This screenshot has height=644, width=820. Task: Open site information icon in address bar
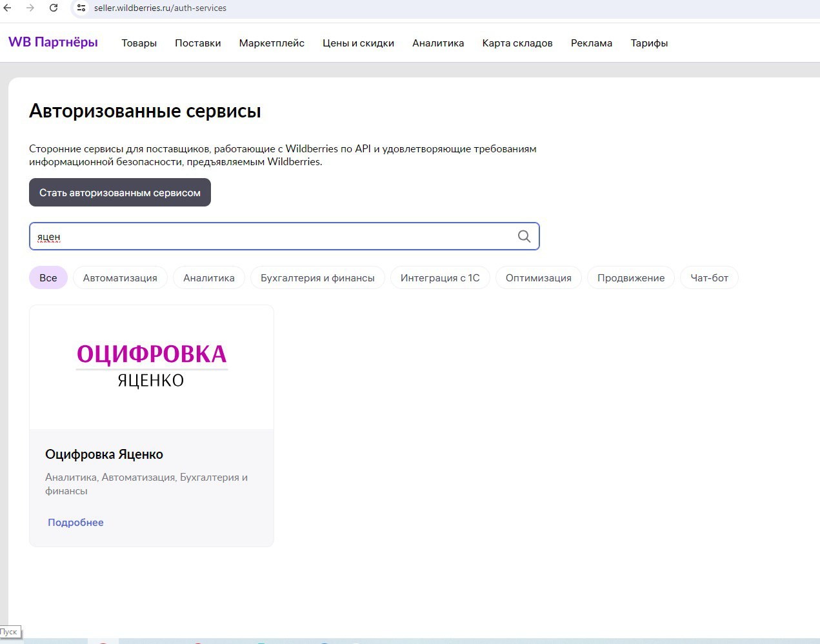[x=81, y=8]
